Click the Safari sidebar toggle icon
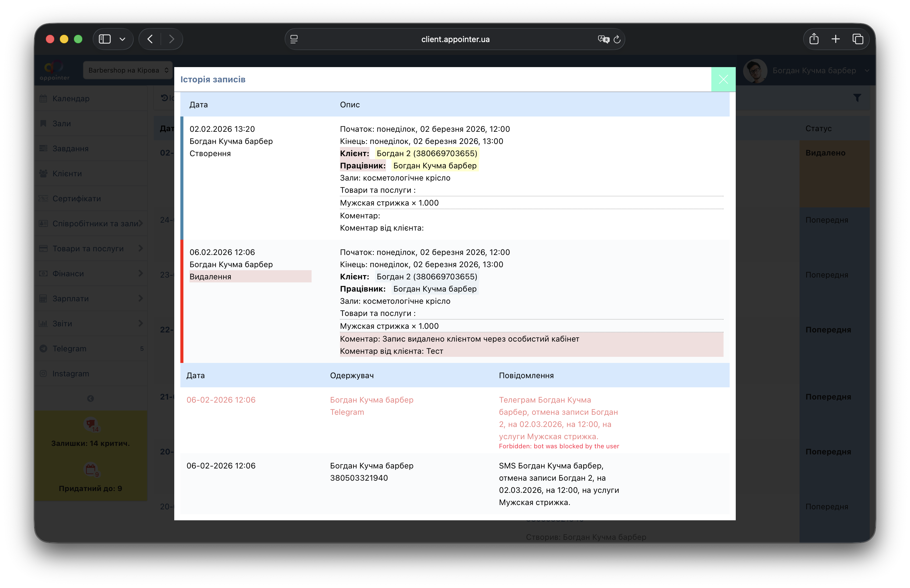The width and height of the screenshot is (910, 588). coord(105,39)
